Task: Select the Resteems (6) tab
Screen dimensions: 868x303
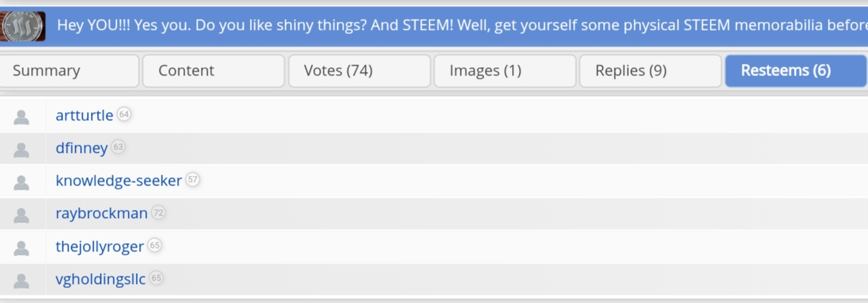Action: (x=796, y=71)
